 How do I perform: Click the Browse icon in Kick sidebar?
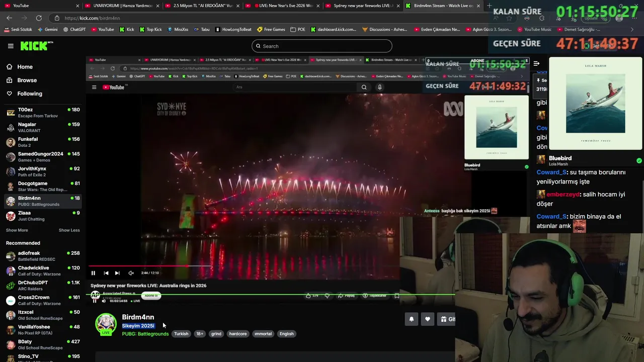[9, 80]
